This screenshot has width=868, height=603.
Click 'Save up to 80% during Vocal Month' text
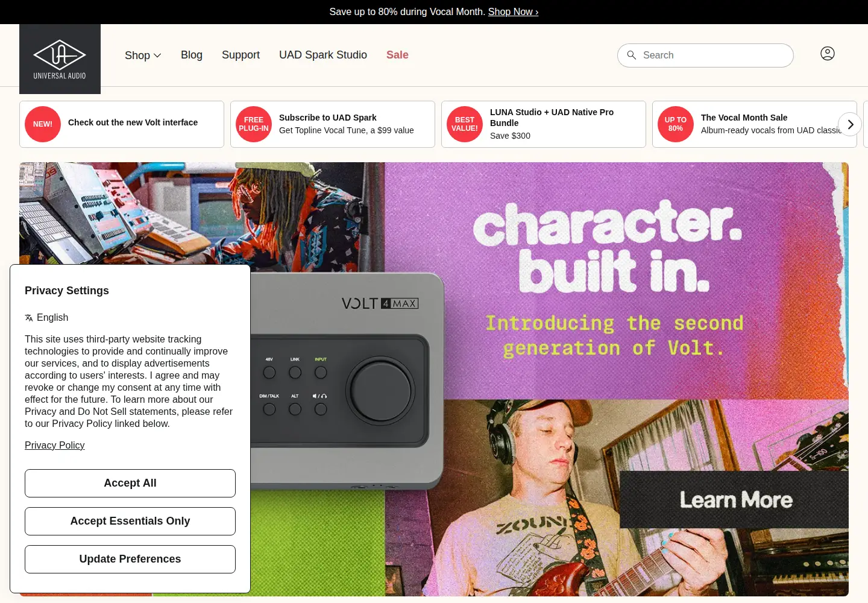click(407, 12)
